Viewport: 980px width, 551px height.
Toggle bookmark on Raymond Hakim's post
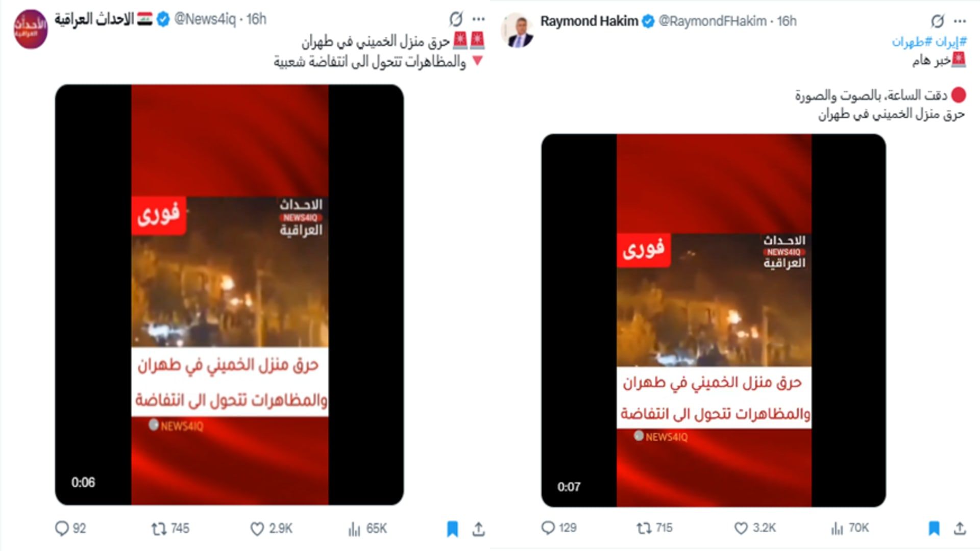(934, 528)
